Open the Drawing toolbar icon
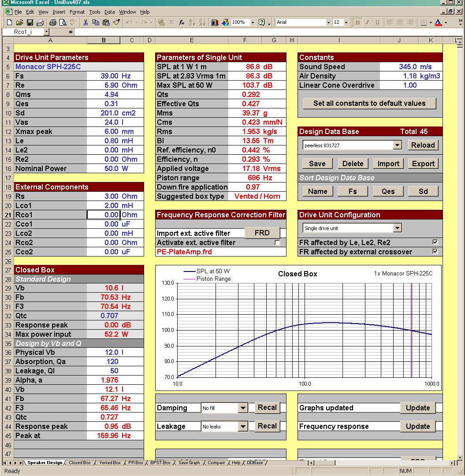The height and width of the screenshot is (476, 465). tap(225, 22)
